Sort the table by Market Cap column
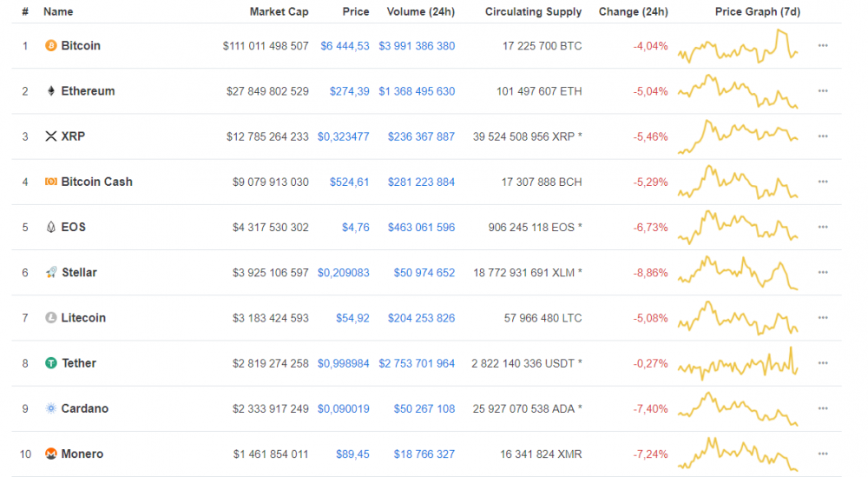This screenshot has height=477, width=868. pyautogui.click(x=279, y=12)
